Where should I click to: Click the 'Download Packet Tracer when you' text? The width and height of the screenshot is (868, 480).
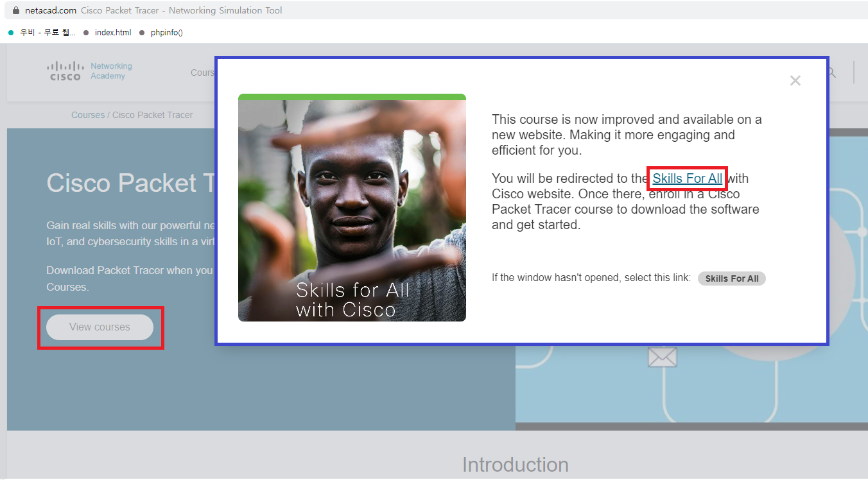[130, 279]
